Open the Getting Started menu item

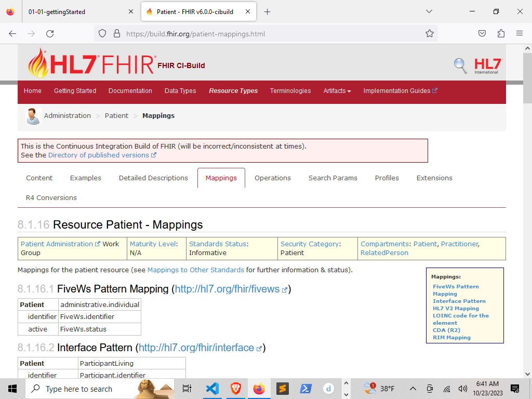75,91
